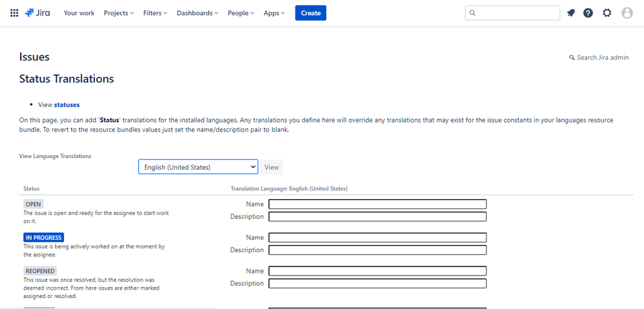Open the statuses link
644x309 pixels.
point(67,105)
